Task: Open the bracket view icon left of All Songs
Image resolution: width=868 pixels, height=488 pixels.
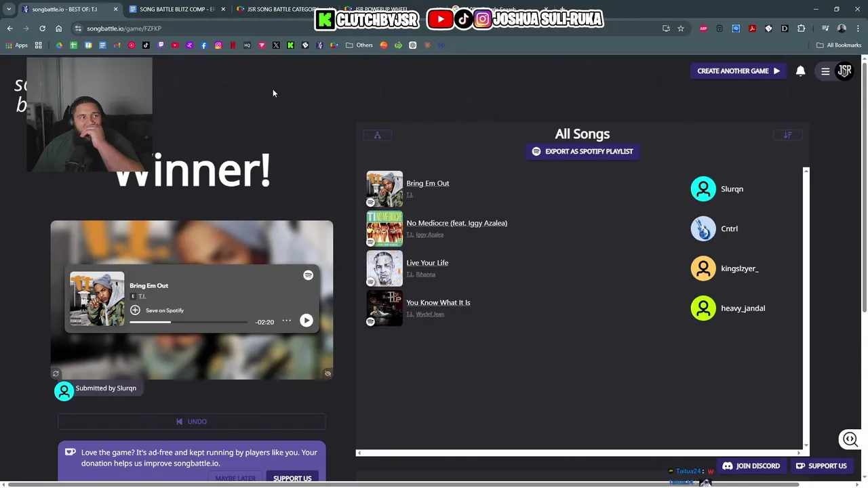Action: click(x=378, y=135)
